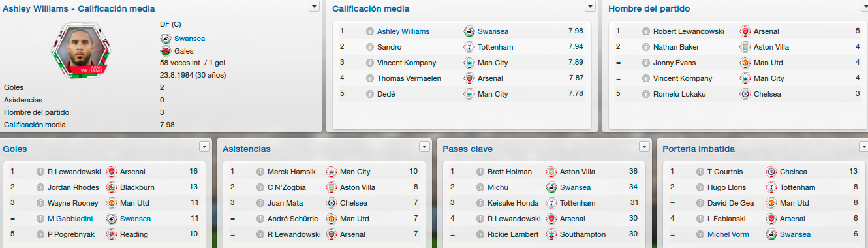Open the Michu player link
868x248 pixels.
[x=497, y=187]
